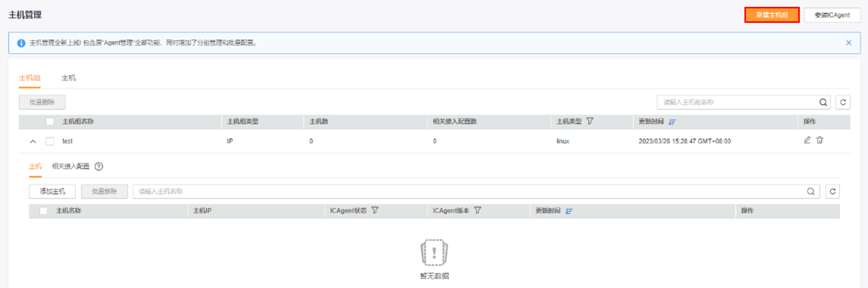Click the 新建主机组 button
Screen dimensions: 868x288
coord(772,15)
